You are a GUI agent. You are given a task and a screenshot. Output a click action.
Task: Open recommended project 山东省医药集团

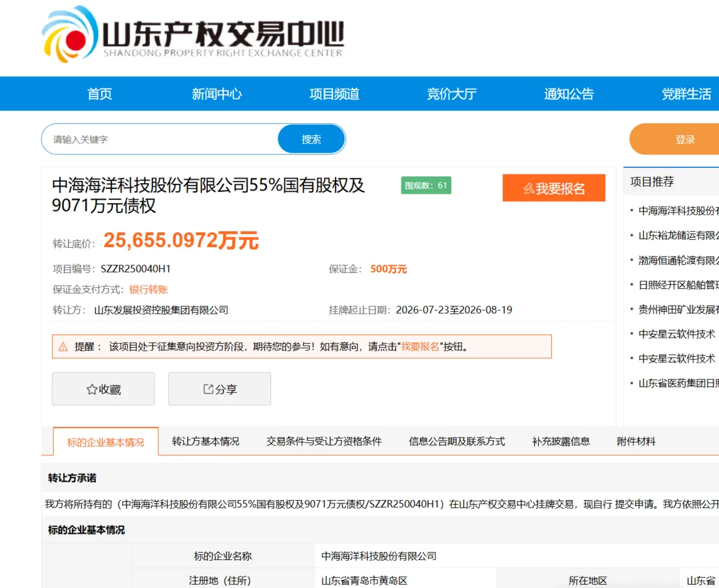click(x=678, y=383)
